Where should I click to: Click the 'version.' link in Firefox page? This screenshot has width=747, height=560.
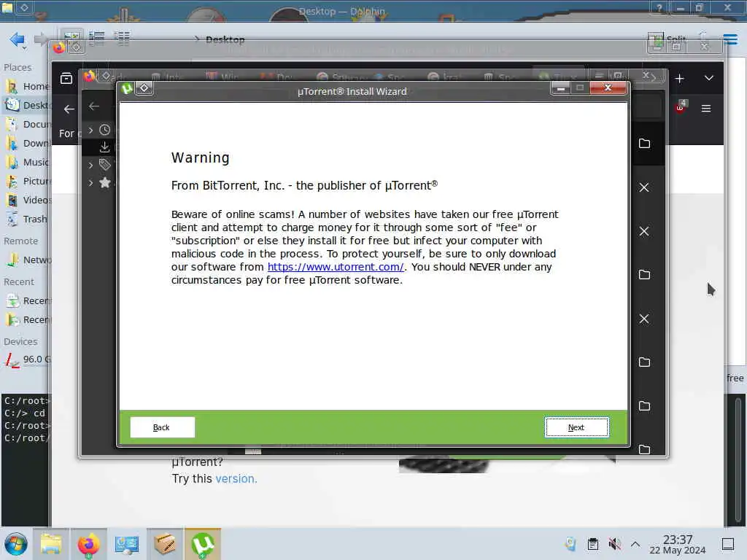click(236, 478)
